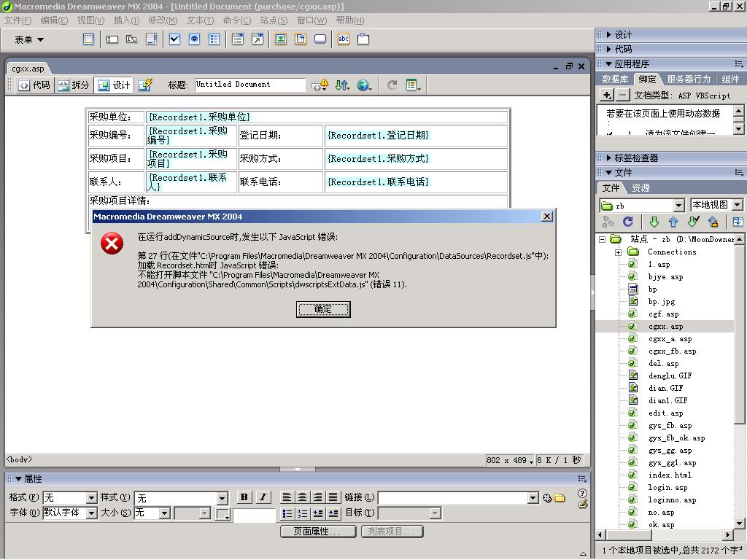Toggle bold formatting in properties panel
This screenshot has width=747, height=560.
pyautogui.click(x=244, y=497)
